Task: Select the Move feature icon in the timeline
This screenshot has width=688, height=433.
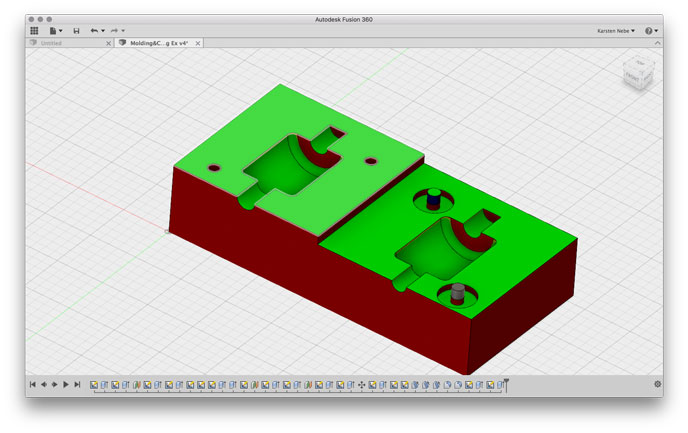Action: [362, 385]
